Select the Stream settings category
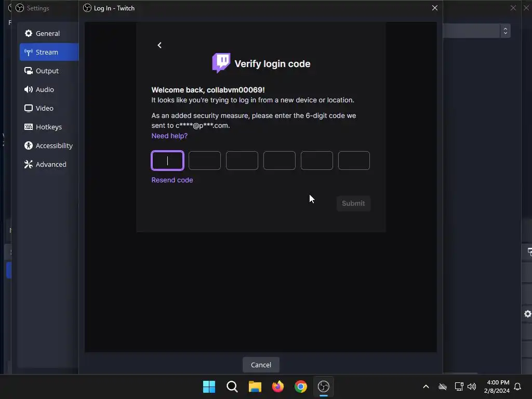This screenshot has width=532, height=399. tap(49, 52)
